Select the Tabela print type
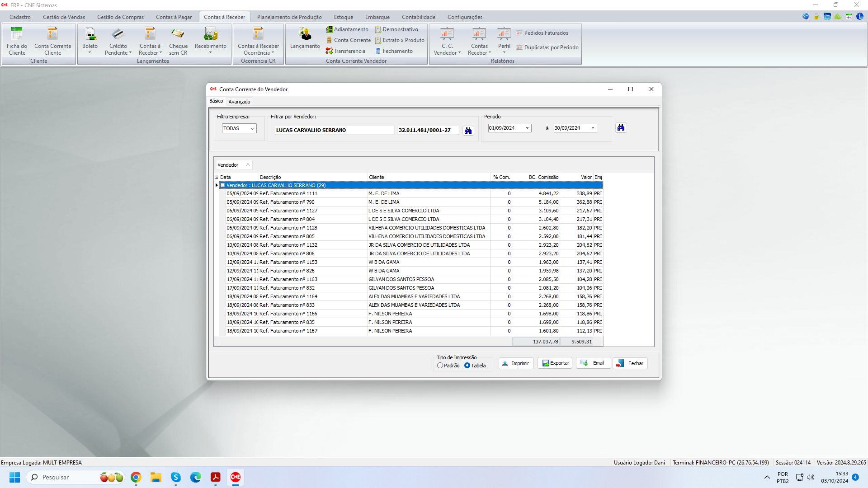Screen dimensions: 868x488 pos(467,366)
